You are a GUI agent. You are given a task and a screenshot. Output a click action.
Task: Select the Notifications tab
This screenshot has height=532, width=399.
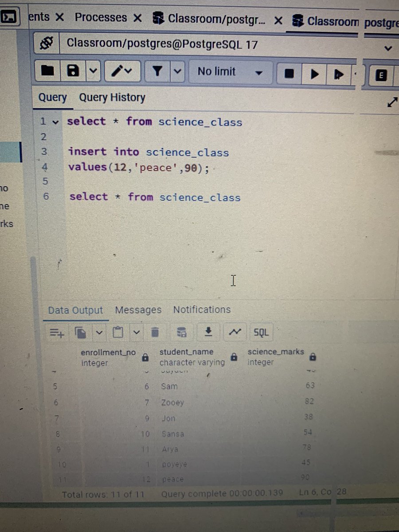click(202, 309)
